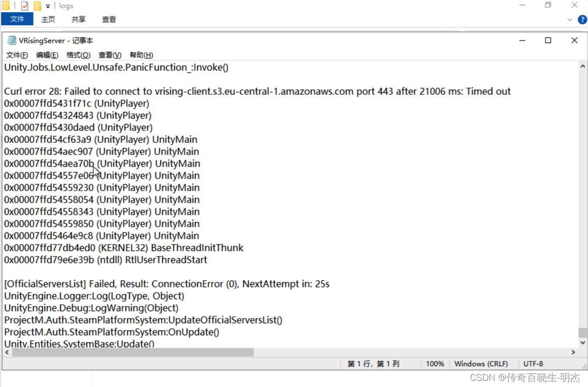This screenshot has width=588, height=387.
Task: Click the vertical scrollbar thumb
Action: pos(582,332)
